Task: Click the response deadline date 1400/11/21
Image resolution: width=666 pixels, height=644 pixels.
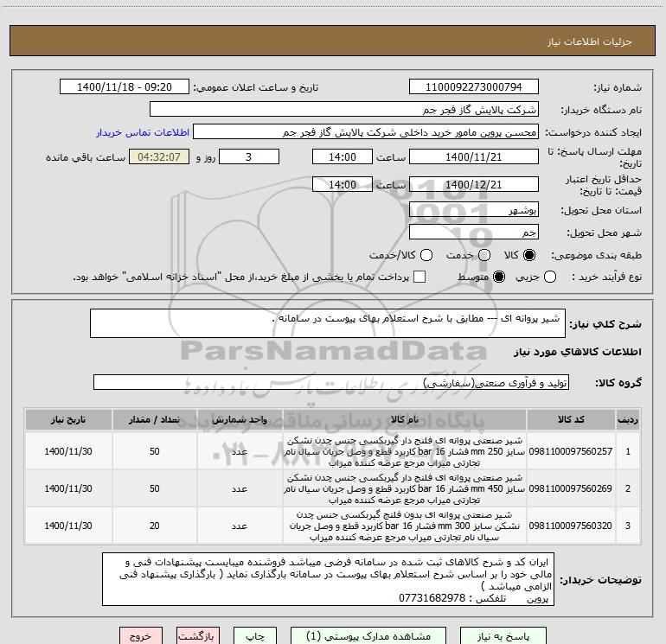Action: pyautogui.click(x=474, y=156)
